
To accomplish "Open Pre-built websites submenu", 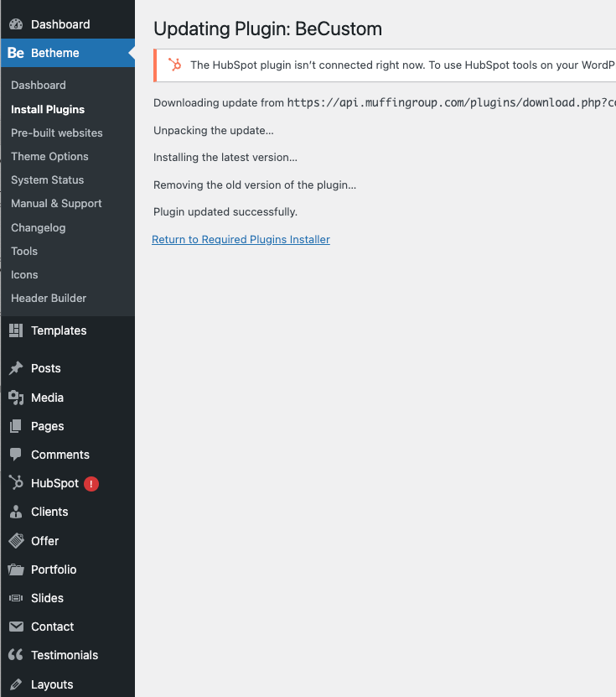I will tap(57, 133).
